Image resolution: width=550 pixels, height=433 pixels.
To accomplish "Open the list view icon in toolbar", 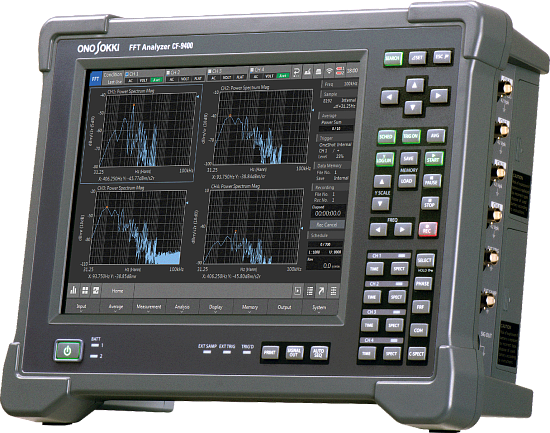I will click(310, 291).
